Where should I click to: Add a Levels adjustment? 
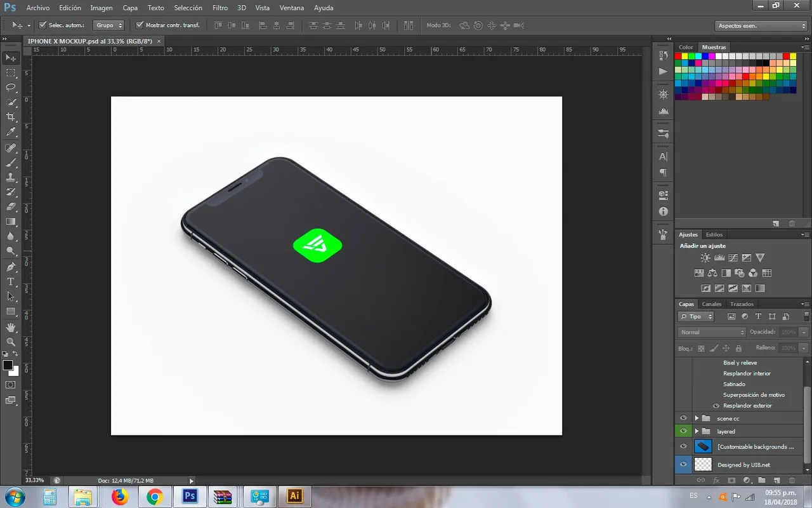(x=719, y=258)
